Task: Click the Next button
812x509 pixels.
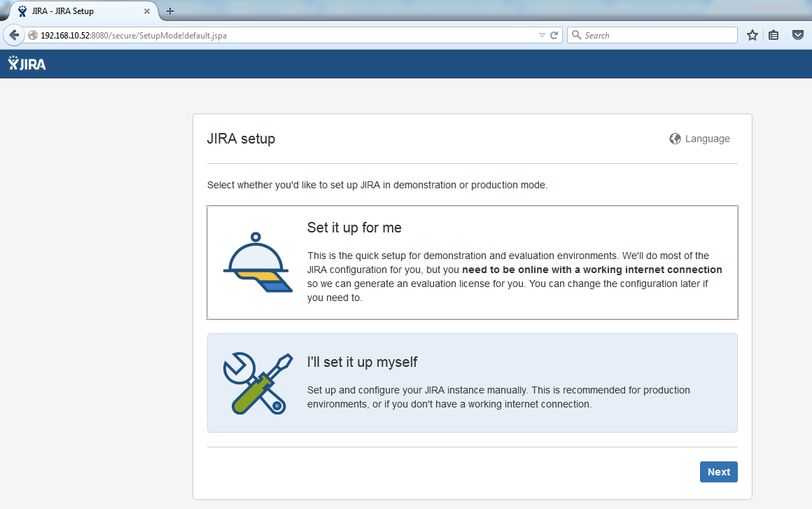Action: point(719,472)
